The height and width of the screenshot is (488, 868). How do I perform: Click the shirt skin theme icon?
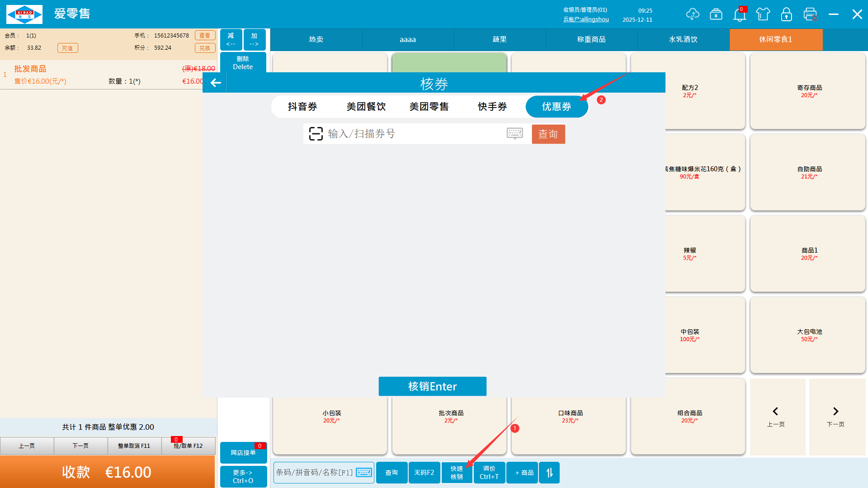click(763, 14)
